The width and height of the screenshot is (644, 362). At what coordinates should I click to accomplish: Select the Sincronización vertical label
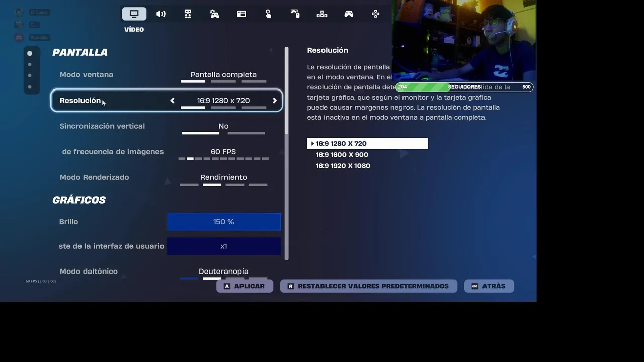(x=102, y=126)
